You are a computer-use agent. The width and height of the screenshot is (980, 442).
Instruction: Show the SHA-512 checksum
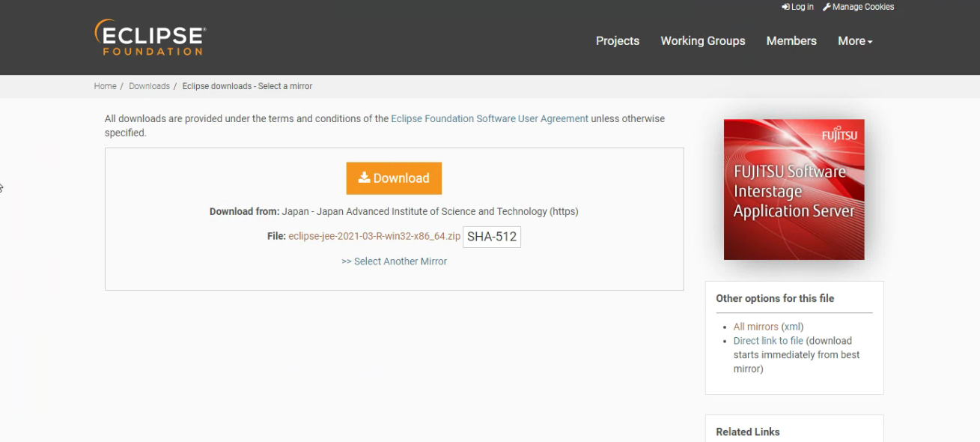pos(492,237)
